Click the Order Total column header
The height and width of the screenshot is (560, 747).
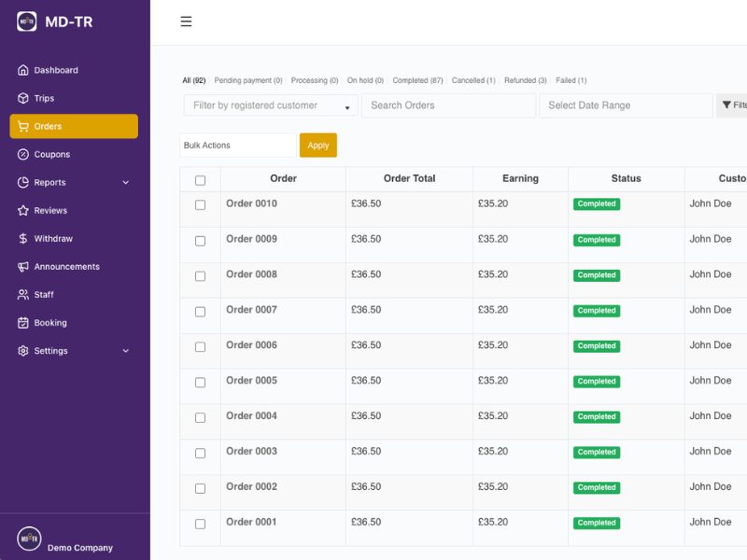(x=410, y=178)
